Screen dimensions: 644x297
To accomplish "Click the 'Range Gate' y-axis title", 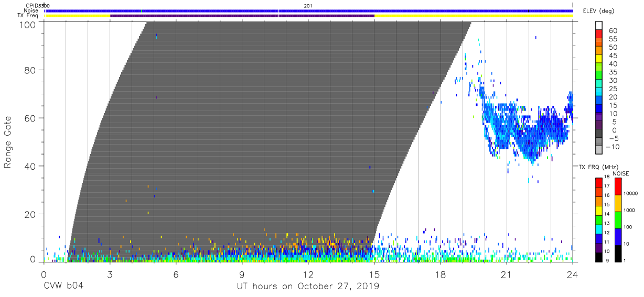I will click(8, 142).
